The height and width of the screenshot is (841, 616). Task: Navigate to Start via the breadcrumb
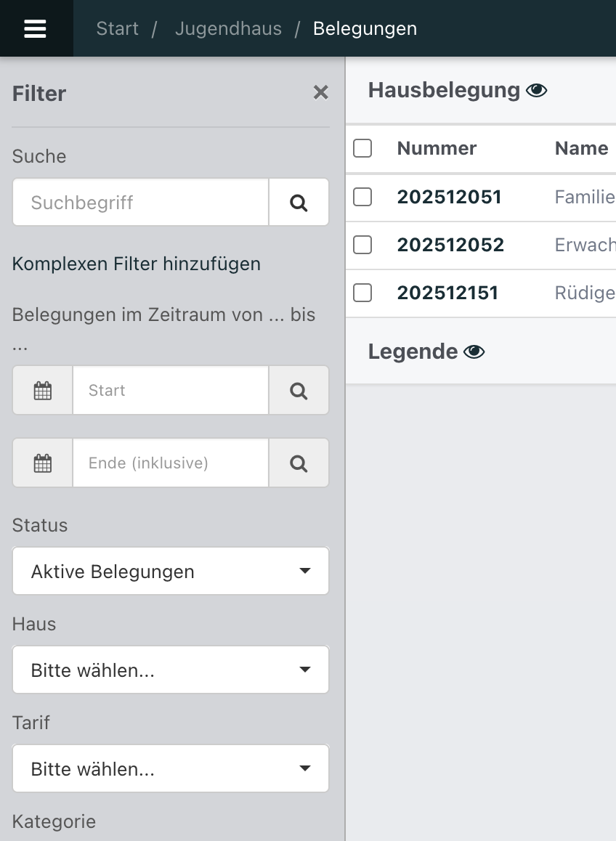117,28
